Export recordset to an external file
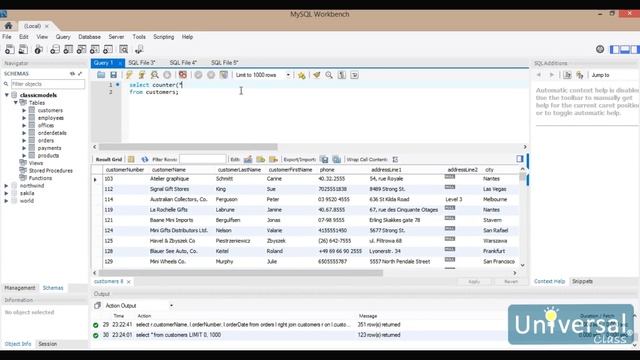The width and height of the screenshot is (640, 360). coord(324,159)
